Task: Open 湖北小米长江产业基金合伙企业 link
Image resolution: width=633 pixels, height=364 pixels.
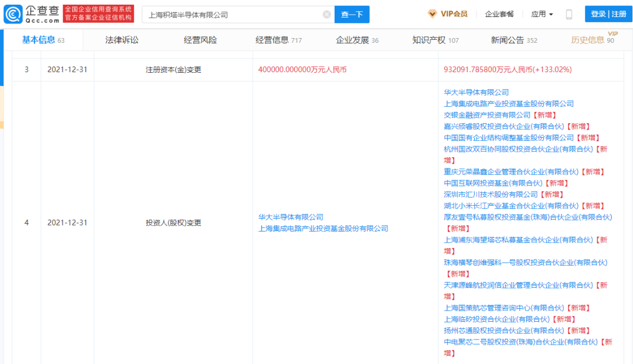Action: pos(511,206)
